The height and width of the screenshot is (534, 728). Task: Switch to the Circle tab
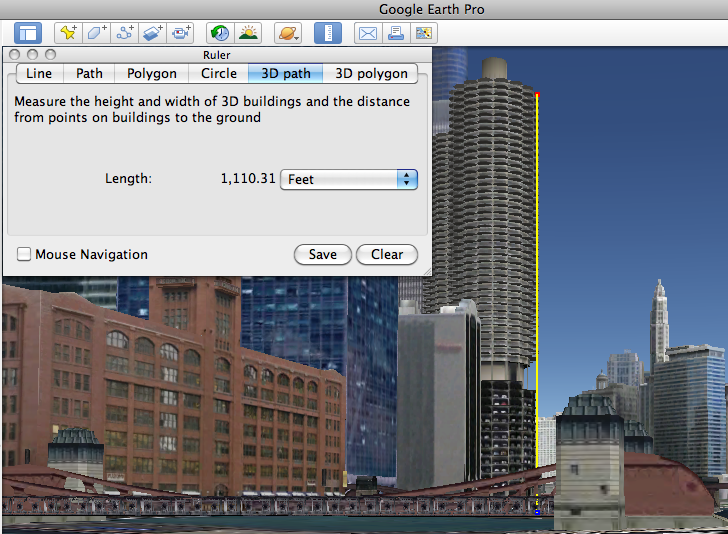click(219, 73)
